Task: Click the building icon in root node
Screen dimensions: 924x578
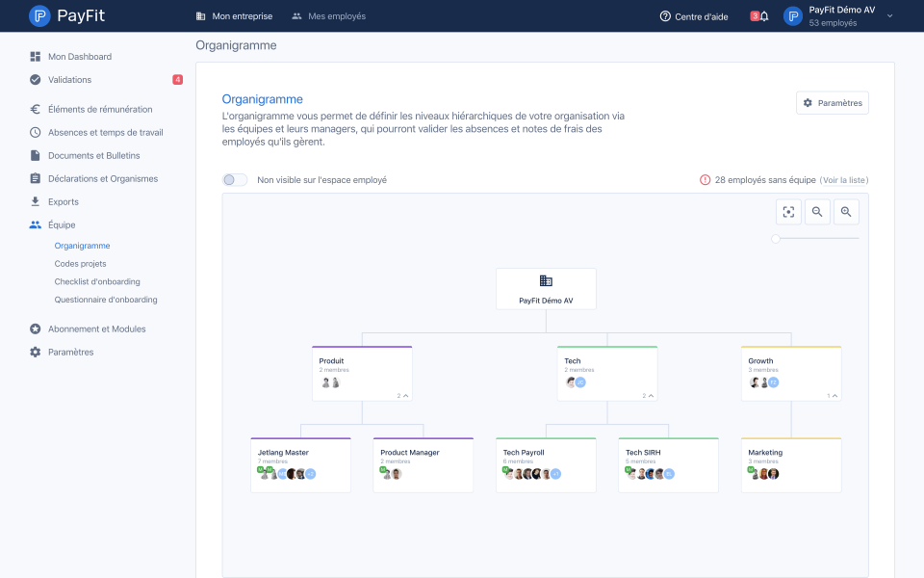Action: pos(546,280)
